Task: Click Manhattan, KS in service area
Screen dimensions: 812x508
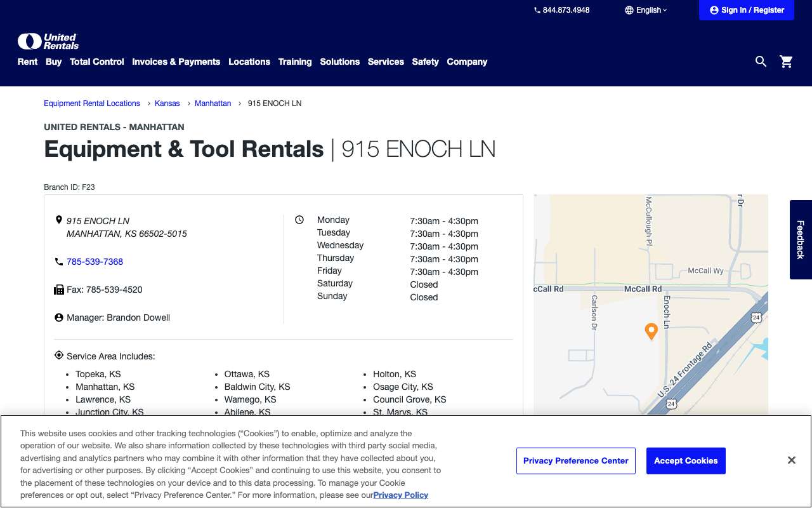Action: 105,387
